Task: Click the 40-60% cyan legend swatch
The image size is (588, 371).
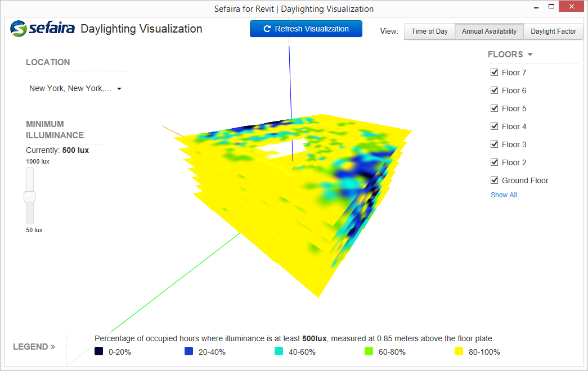Action: point(279,352)
